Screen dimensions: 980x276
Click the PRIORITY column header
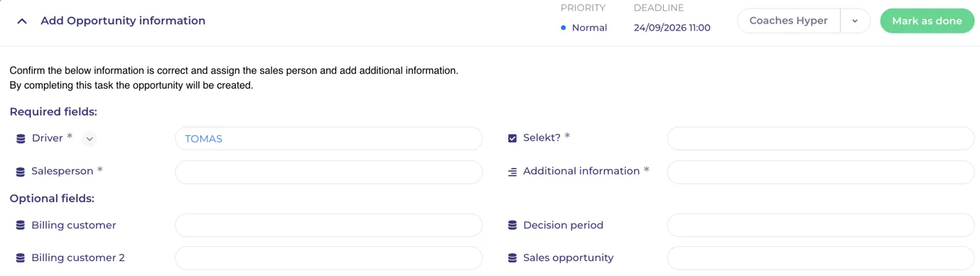[583, 8]
